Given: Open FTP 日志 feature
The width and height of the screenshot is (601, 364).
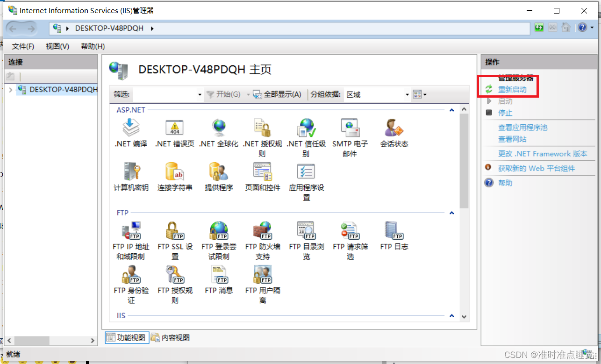Looking at the screenshot, I should coord(394,236).
